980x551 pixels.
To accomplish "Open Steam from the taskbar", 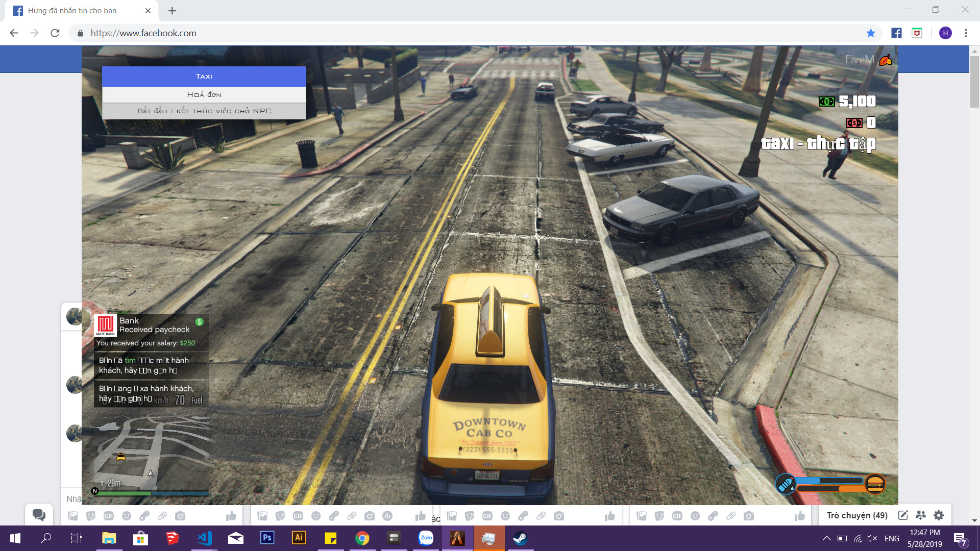I will coord(520,538).
